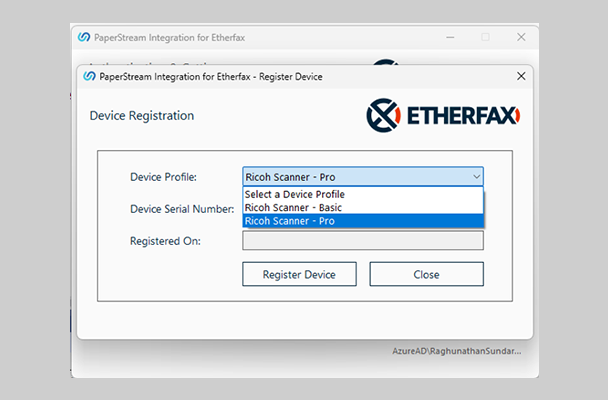Click the Close button in dialog
This screenshot has width=608, height=400.
pos(427,274)
